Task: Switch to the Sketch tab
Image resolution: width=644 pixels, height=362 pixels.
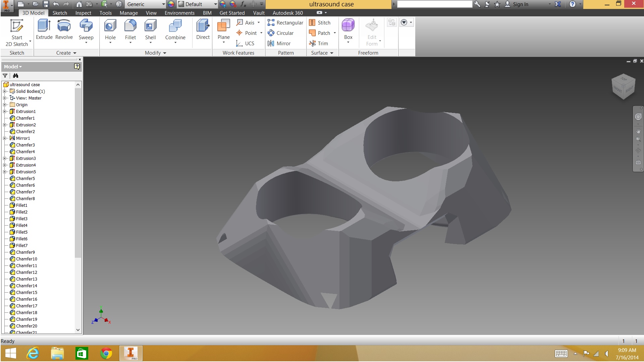Action: point(60,13)
